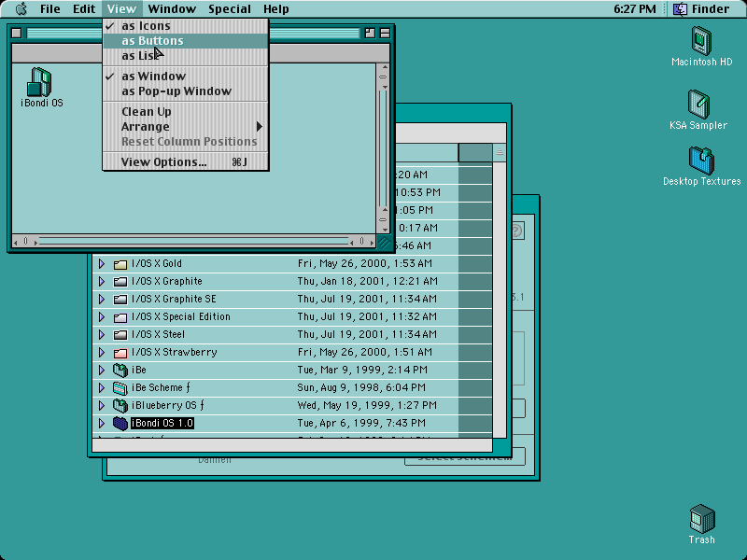Image resolution: width=747 pixels, height=560 pixels.
Task: Expand the I/OS X Gold folder
Action: point(101,263)
